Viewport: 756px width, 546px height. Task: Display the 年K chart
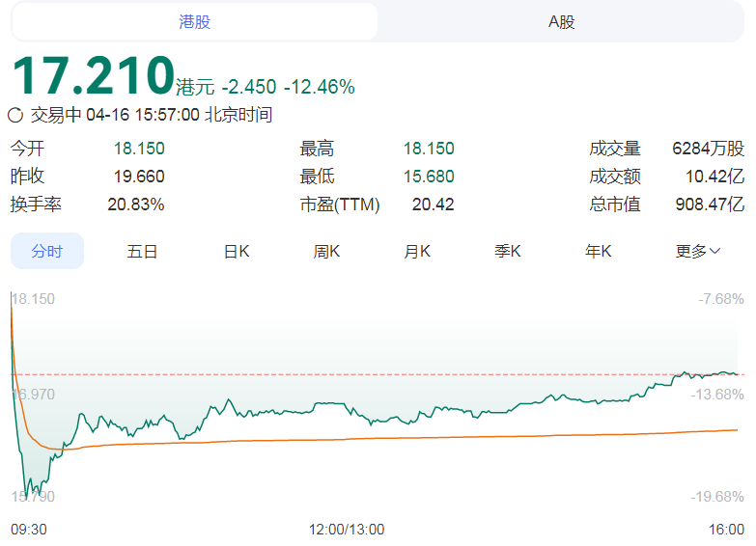(x=599, y=251)
